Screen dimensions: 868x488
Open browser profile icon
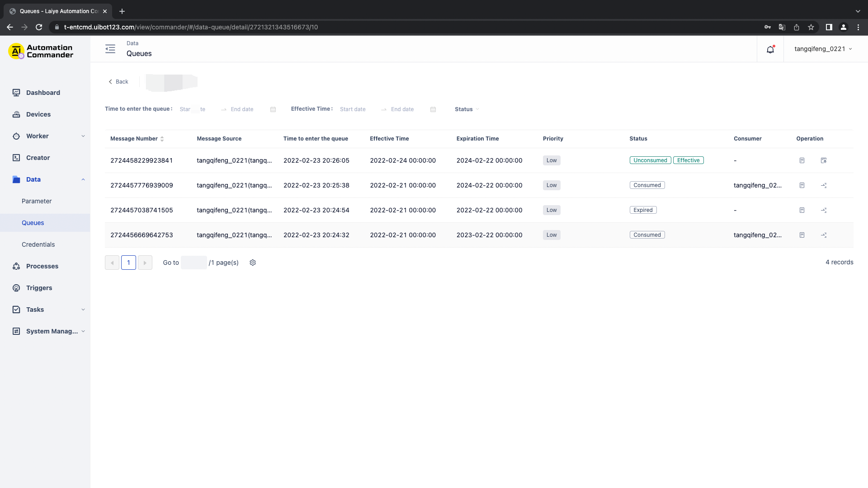pyautogui.click(x=844, y=27)
